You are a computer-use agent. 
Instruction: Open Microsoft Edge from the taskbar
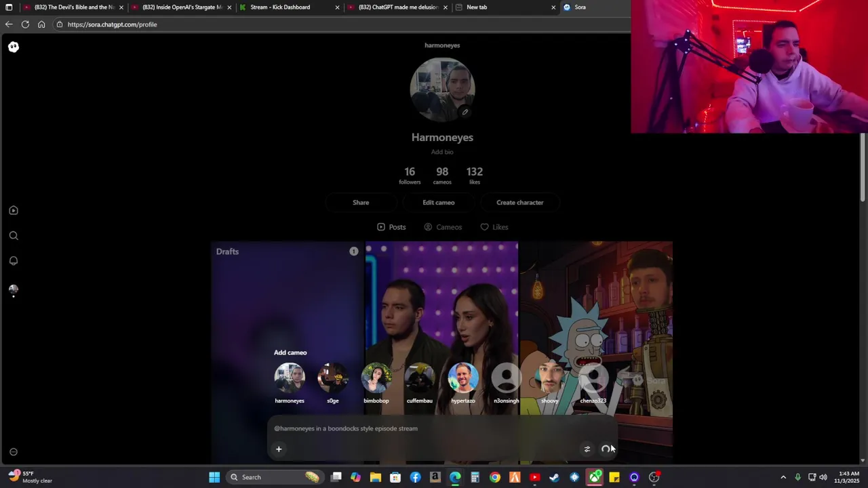pos(455,477)
